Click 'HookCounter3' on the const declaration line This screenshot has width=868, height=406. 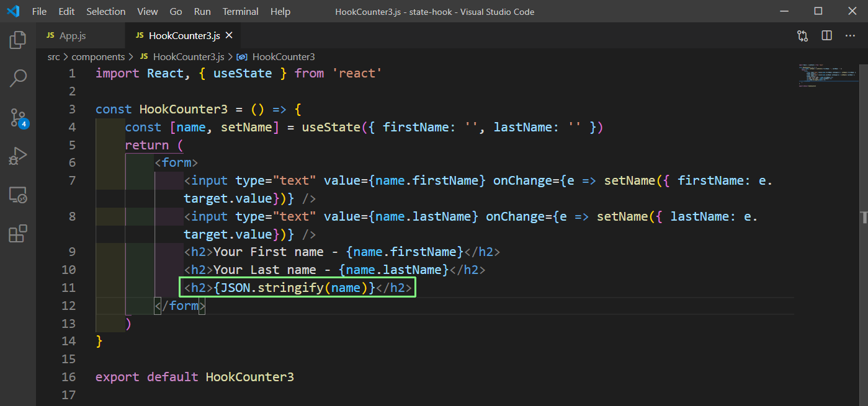184,109
